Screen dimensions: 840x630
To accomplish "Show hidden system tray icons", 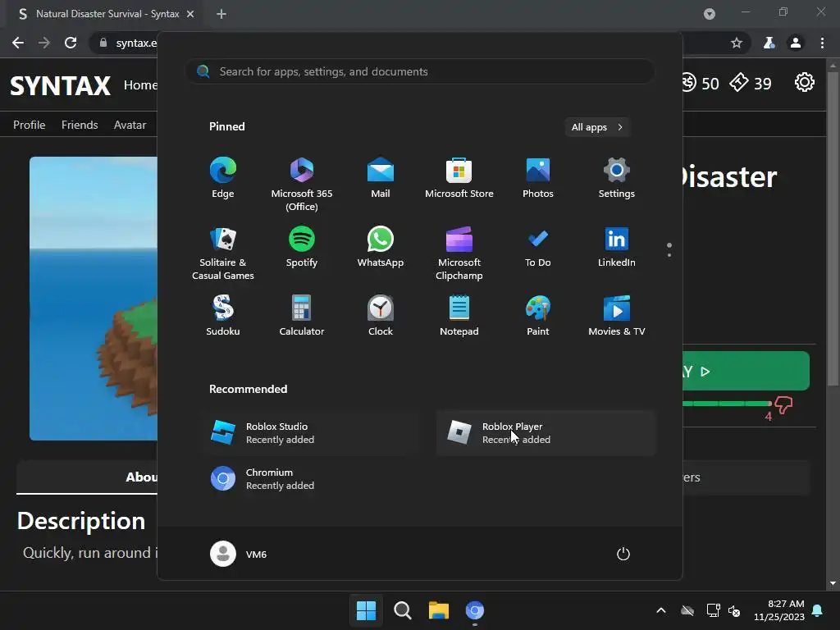I will 661,610.
